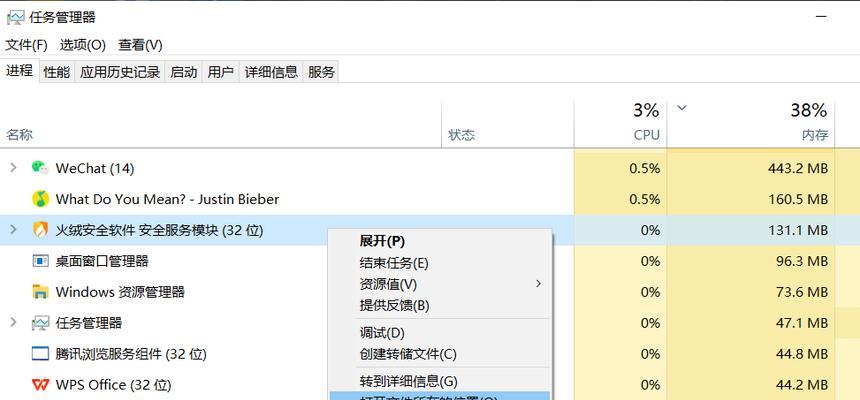Select the WeChat (14) process name

95,168
